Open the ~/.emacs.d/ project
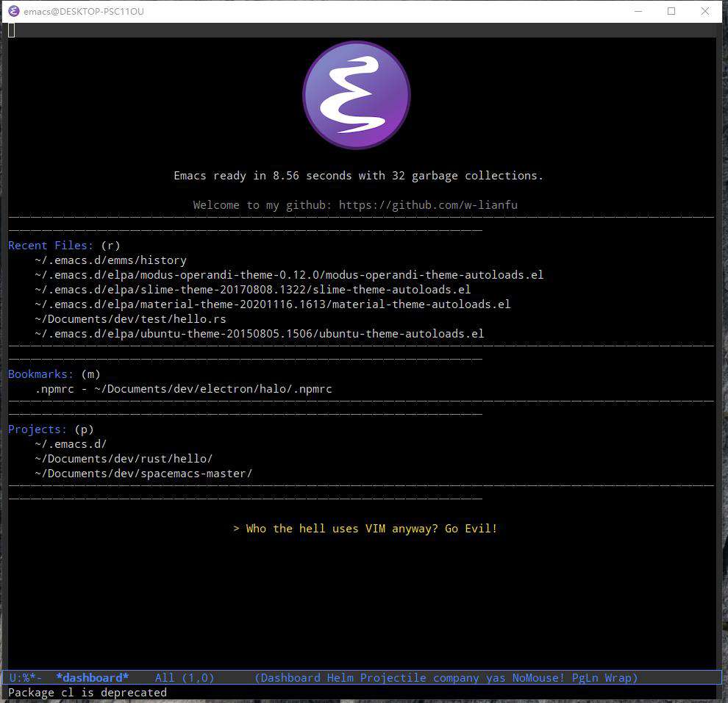Image resolution: width=728 pixels, height=703 pixels. point(71,444)
